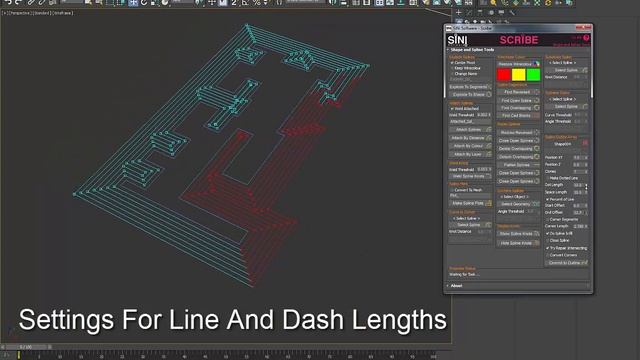Open the Utilities command panel tab
The image size is (640, 360).
[512, 12]
